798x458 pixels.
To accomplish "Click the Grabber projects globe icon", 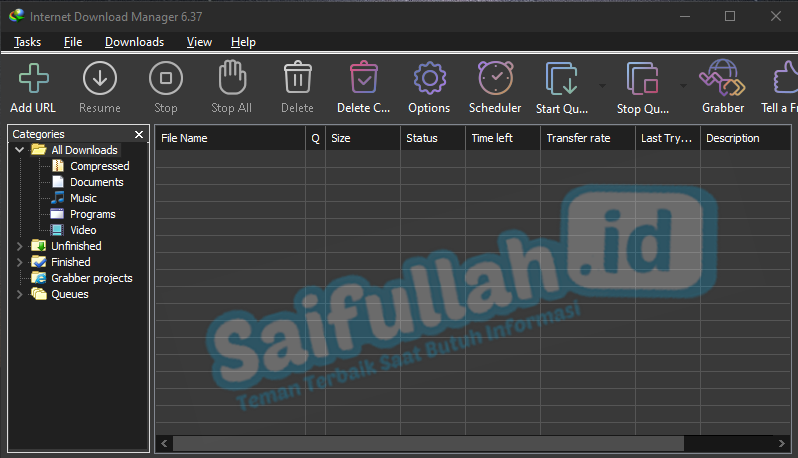I will 39,278.
